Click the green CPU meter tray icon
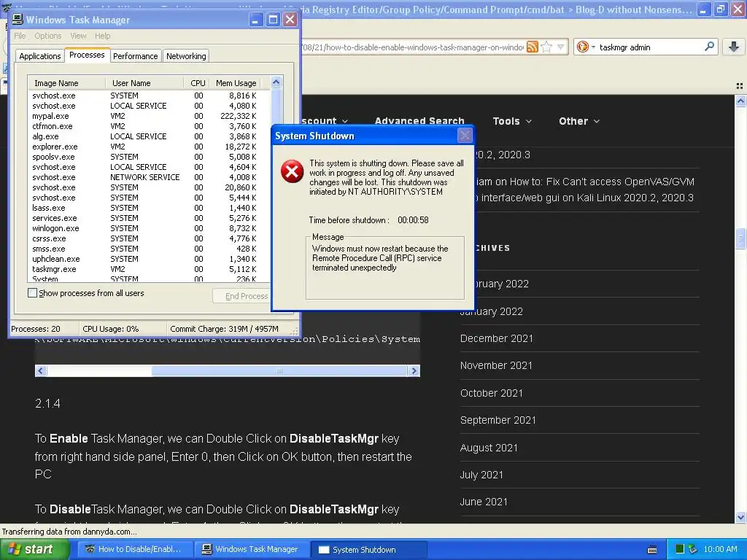This screenshot has width=747, height=560. click(x=680, y=549)
